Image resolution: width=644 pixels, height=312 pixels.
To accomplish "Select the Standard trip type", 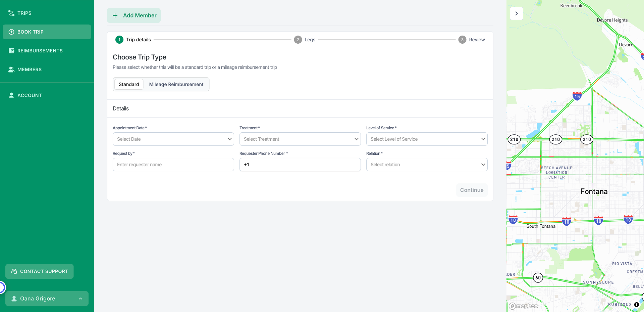I will [x=129, y=84].
